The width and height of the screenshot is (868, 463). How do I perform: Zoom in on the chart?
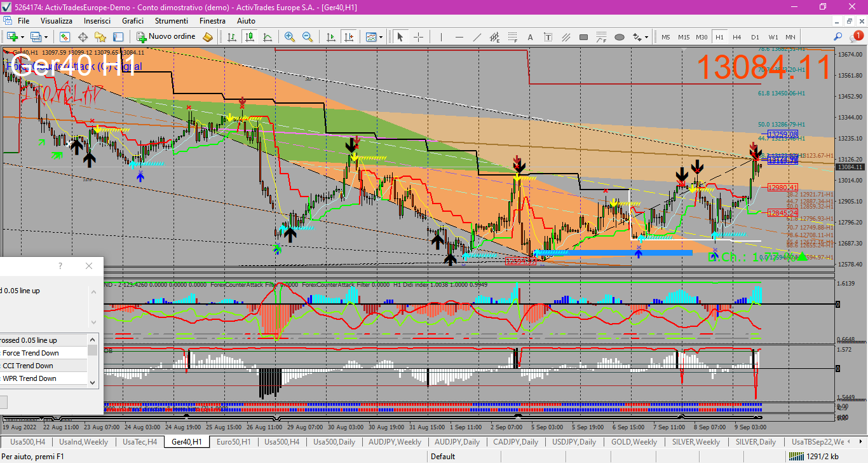290,37
